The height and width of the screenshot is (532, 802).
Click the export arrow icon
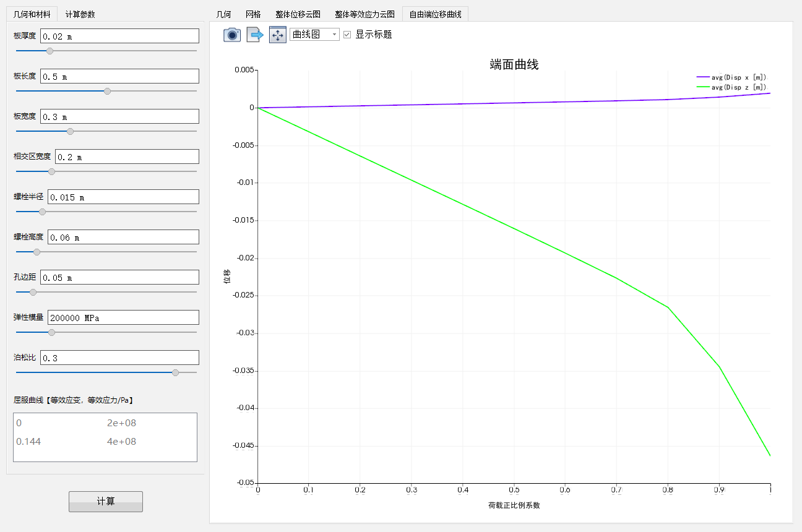tap(255, 35)
